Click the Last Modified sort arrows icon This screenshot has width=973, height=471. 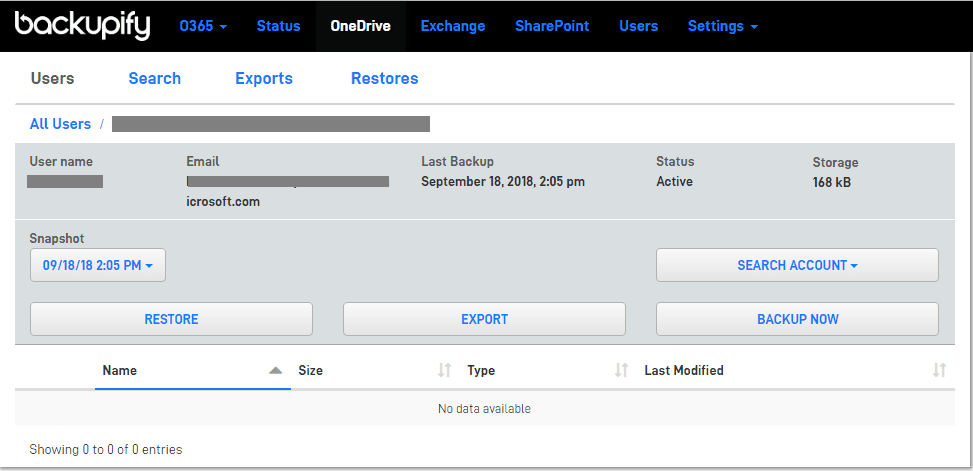click(939, 370)
